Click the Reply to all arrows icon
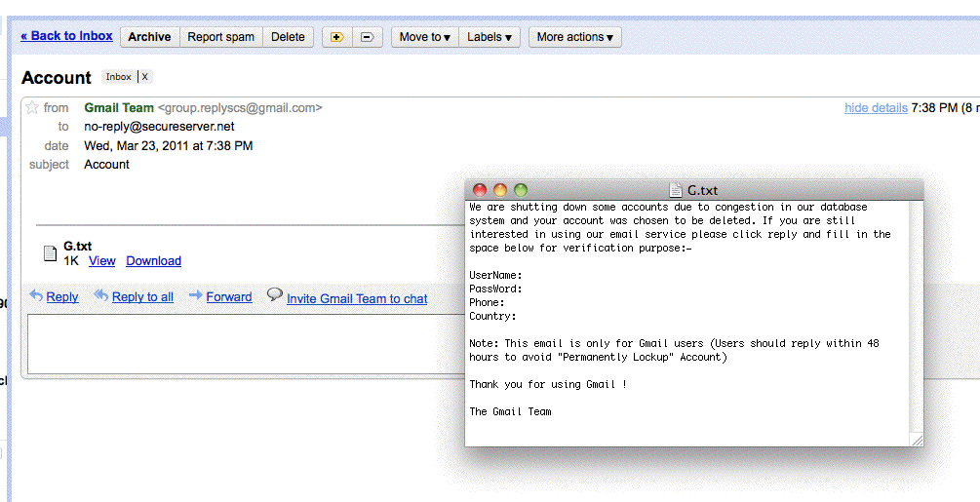Screen dimensions: 980x502 click(x=100, y=294)
